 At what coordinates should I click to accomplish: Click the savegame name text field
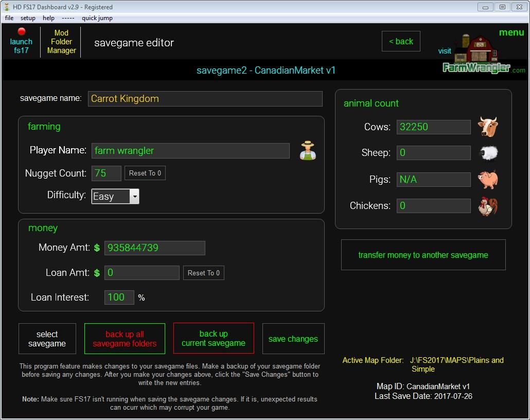205,99
